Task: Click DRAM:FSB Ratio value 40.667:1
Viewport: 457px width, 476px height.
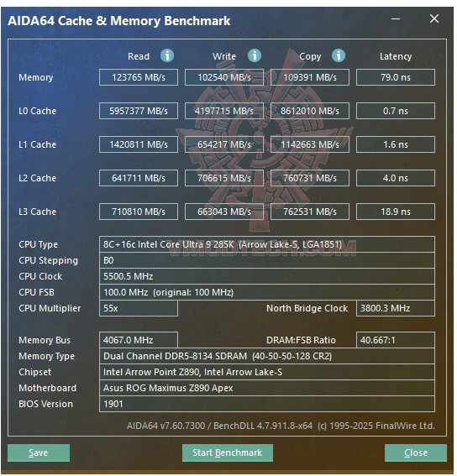Action: 396,340
